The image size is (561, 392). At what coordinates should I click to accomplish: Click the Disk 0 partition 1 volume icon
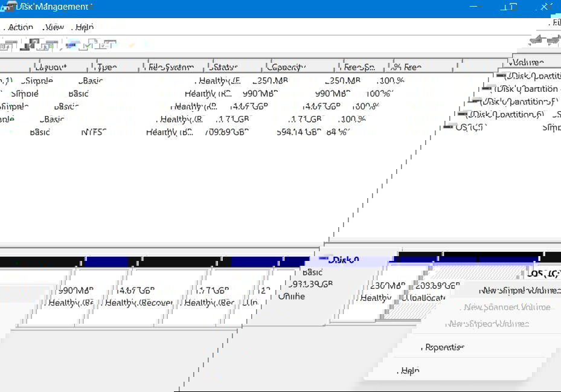502,75
